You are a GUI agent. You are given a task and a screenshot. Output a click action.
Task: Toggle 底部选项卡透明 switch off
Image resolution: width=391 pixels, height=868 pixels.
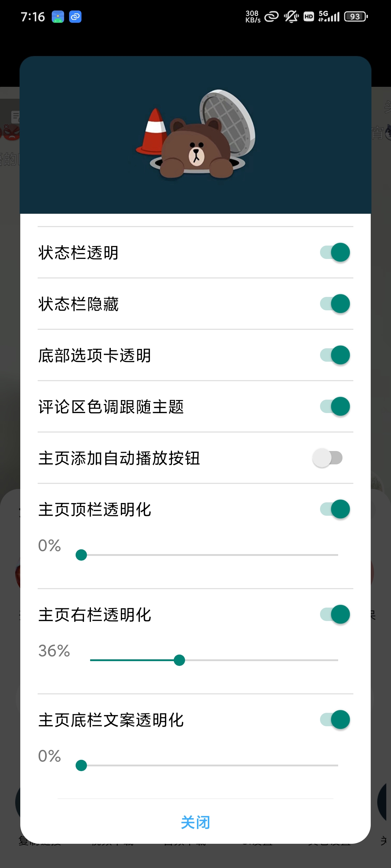pyautogui.click(x=335, y=355)
